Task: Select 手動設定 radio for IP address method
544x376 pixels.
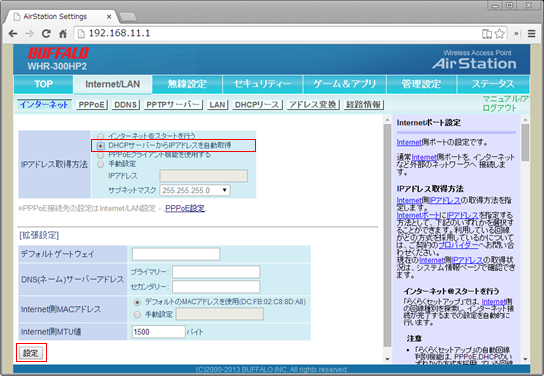Action: pos(101,164)
